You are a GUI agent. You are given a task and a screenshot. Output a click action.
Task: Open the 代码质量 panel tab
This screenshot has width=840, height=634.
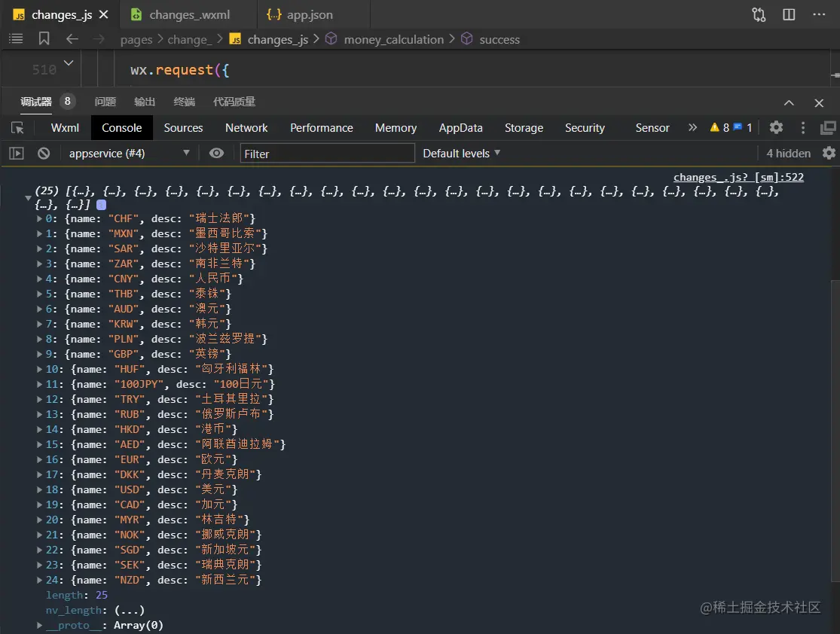[234, 102]
